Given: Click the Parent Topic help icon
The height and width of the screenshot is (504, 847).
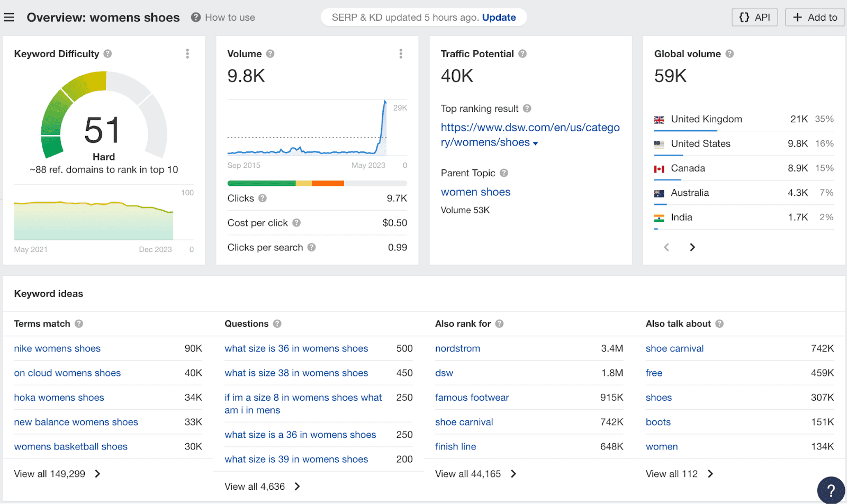Looking at the screenshot, I should [503, 173].
